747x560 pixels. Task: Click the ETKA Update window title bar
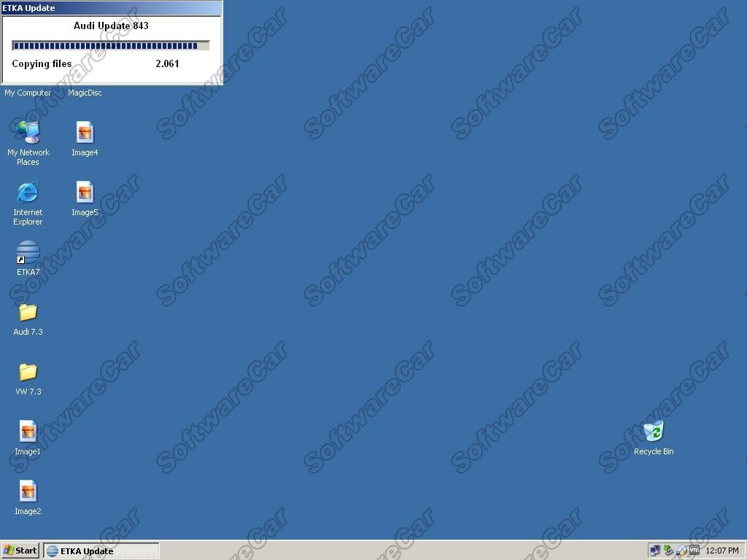click(x=112, y=7)
